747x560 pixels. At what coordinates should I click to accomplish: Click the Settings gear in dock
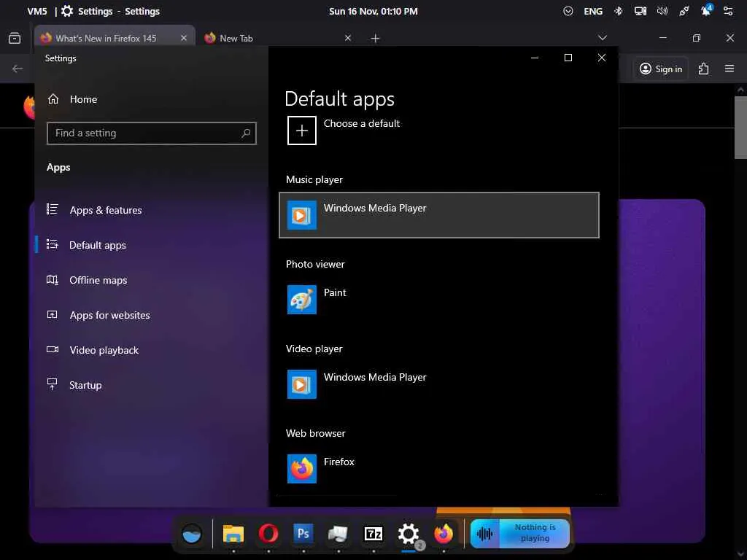[409, 534]
